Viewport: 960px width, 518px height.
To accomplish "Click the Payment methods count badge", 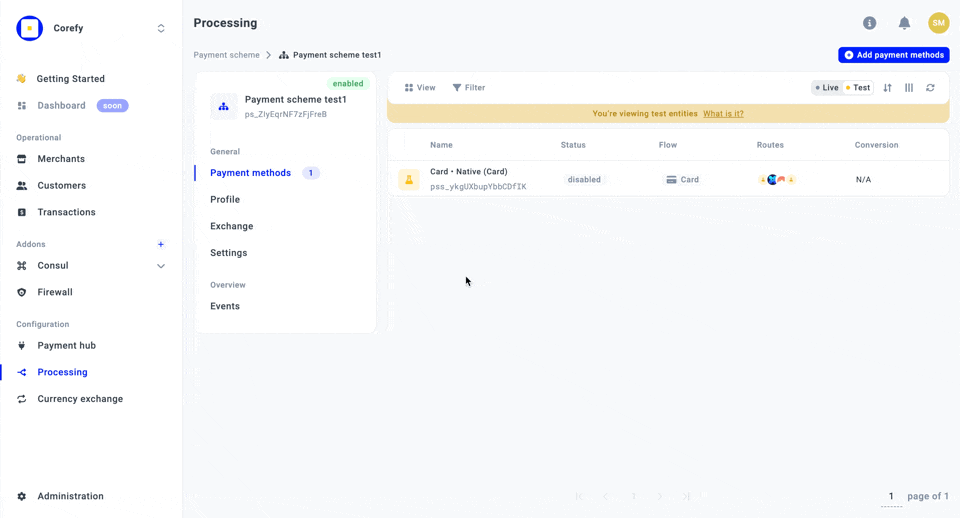I will pyautogui.click(x=311, y=173).
